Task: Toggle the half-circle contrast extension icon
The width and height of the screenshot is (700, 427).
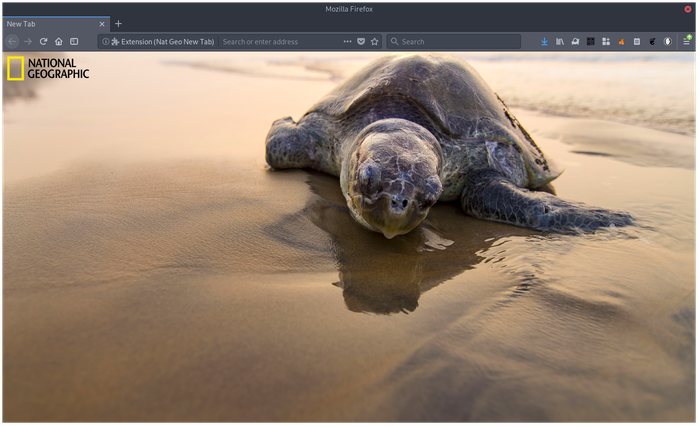Action: point(667,42)
